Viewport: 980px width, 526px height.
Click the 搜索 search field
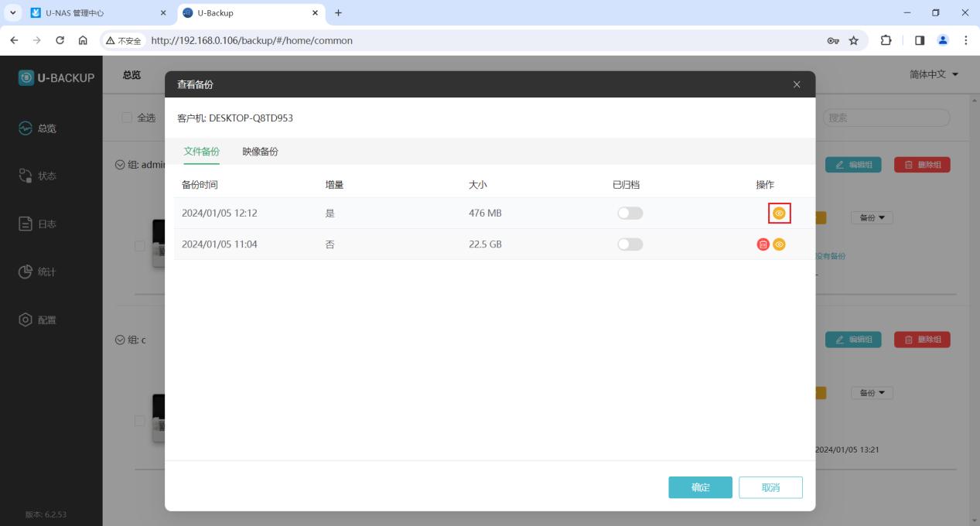pos(885,118)
